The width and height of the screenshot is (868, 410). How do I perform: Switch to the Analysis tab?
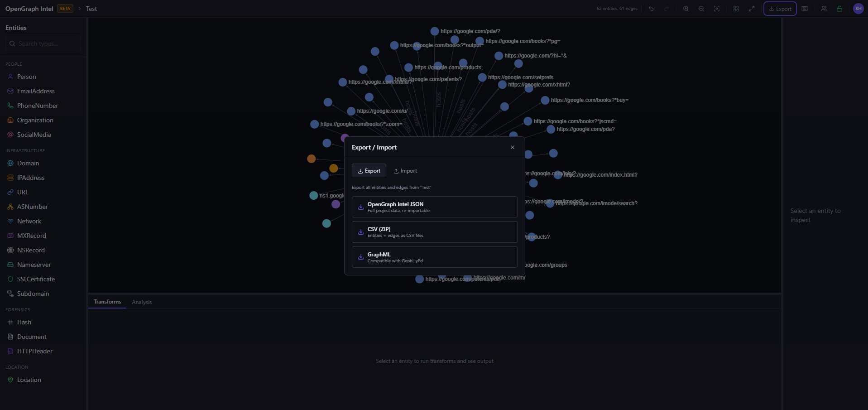pos(141,302)
